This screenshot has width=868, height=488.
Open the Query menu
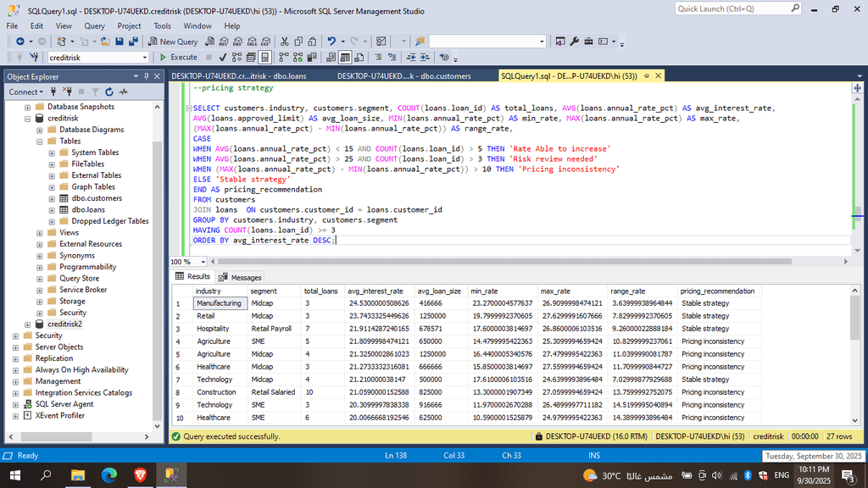pos(94,26)
